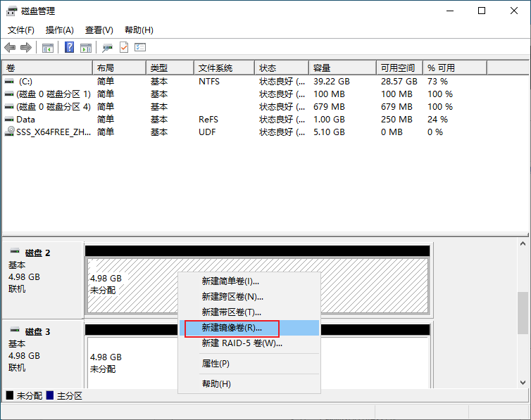Sort by the 容量 column header

342,68
